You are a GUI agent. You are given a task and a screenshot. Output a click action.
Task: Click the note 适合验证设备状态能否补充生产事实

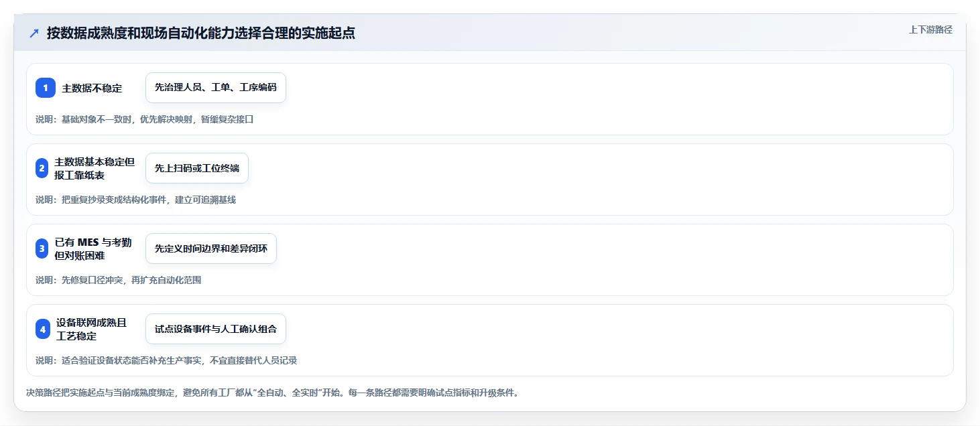pyautogui.click(x=132, y=360)
